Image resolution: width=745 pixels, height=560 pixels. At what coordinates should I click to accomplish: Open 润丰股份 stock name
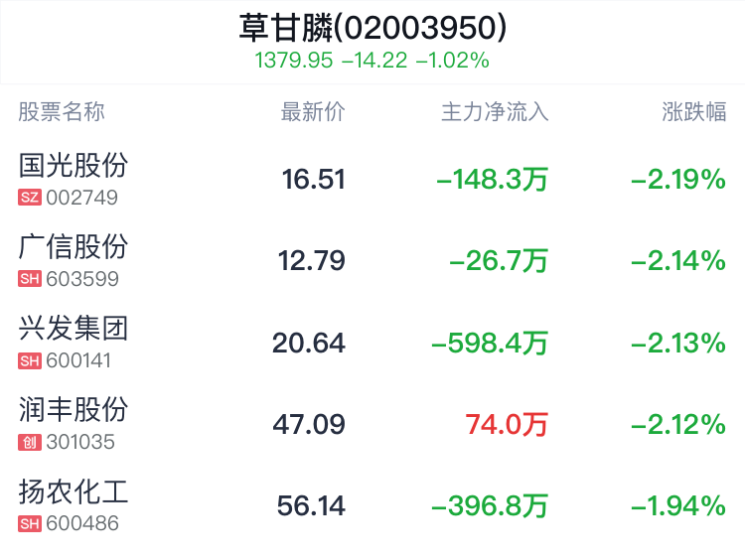[74, 409]
